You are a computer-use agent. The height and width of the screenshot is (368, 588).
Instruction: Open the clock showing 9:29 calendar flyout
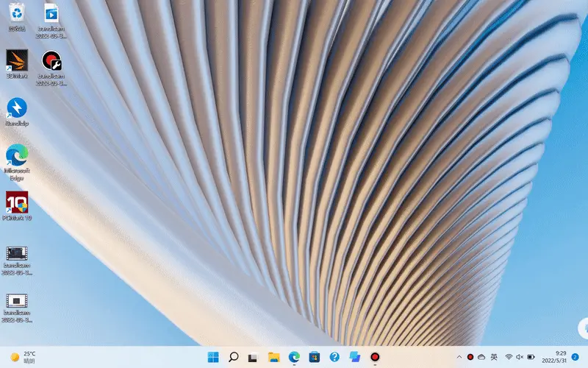click(556, 357)
